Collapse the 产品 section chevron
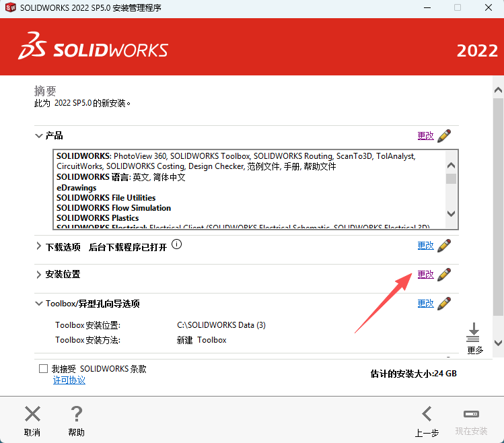Viewport: 504px width, 443px height. point(38,136)
